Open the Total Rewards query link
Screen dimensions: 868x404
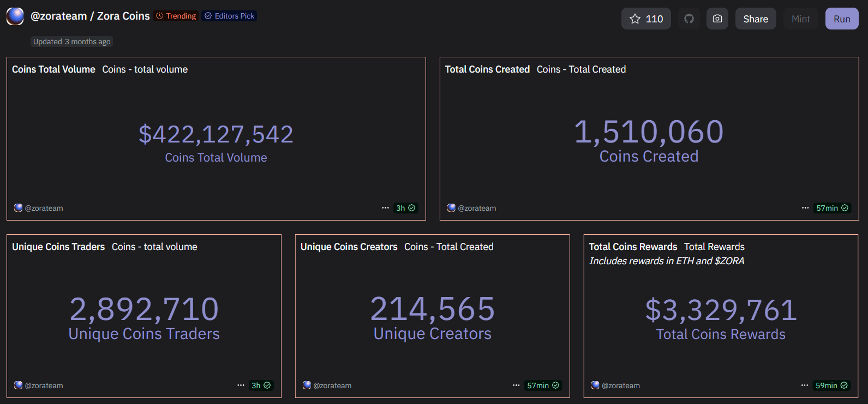714,247
